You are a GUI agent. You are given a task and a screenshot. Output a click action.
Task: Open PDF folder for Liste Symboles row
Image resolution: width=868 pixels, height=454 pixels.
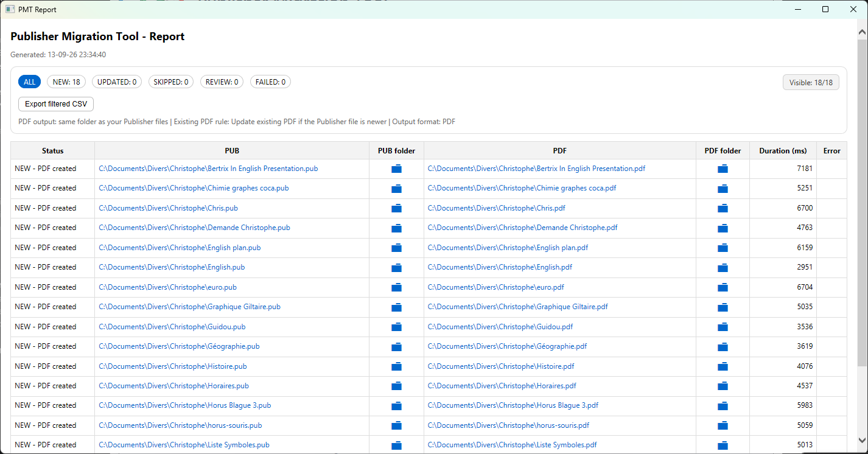[x=723, y=445]
